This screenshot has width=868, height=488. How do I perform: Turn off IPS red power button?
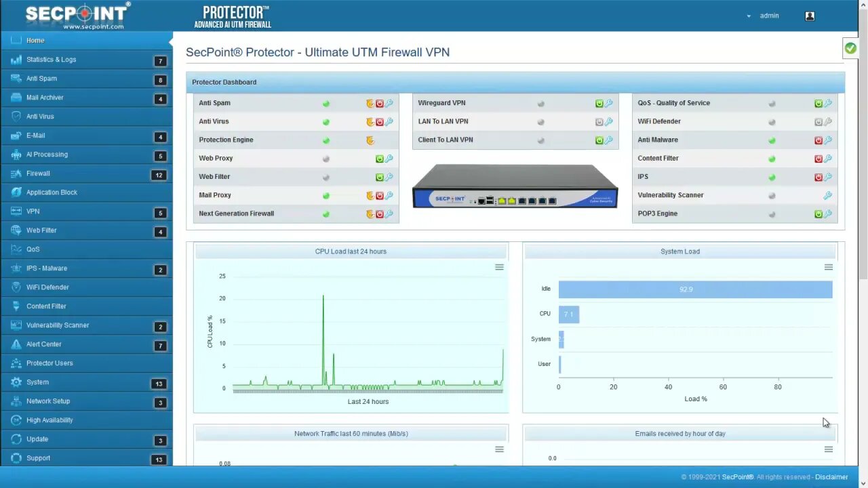point(818,177)
